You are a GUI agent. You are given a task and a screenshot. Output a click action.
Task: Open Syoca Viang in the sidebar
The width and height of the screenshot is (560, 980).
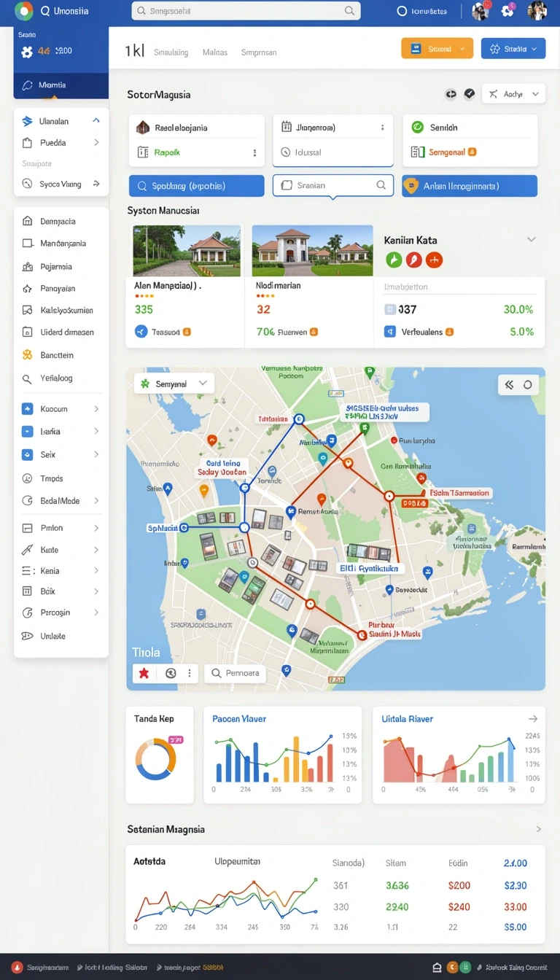pyautogui.click(x=61, y=184)
